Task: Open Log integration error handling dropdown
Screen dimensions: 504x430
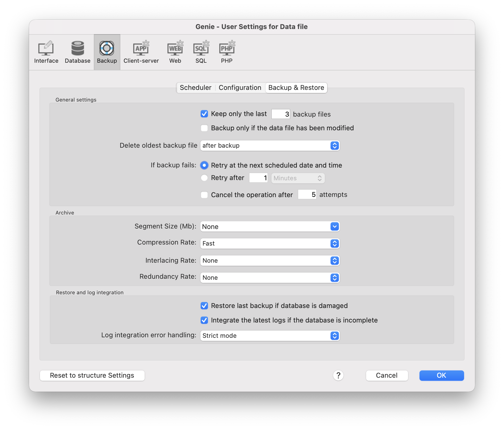Action: (270, 336)
